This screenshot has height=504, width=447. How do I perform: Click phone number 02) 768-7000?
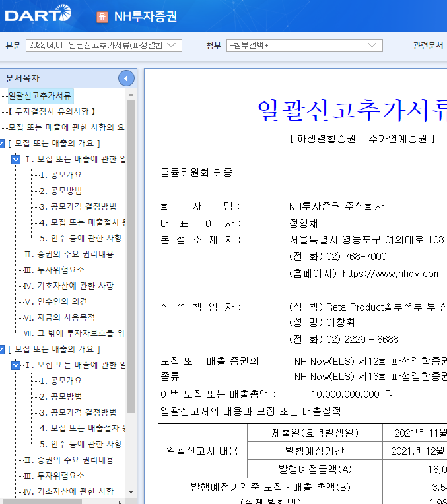tap(357, 256)
